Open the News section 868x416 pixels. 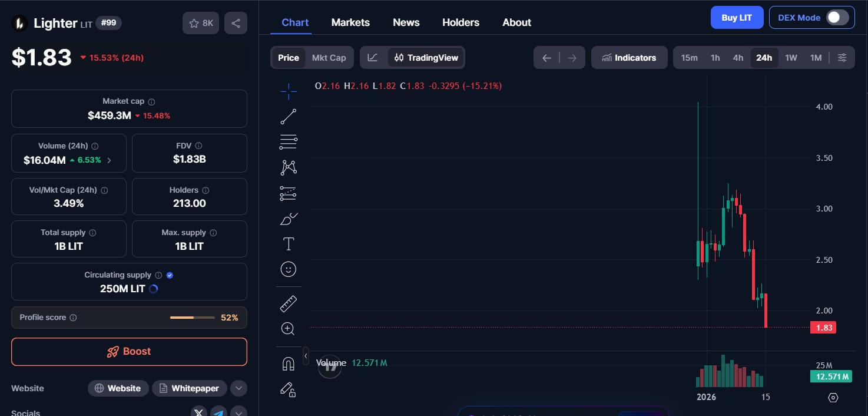coord(406,22)
